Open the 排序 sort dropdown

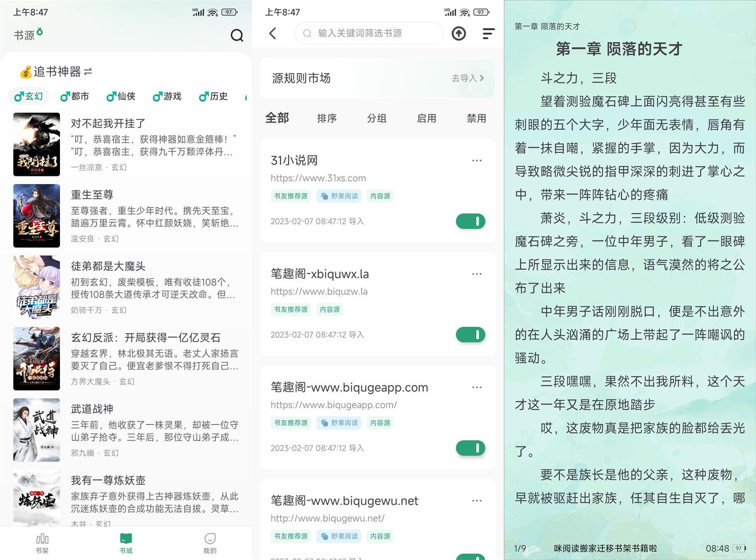pos(327,118)
